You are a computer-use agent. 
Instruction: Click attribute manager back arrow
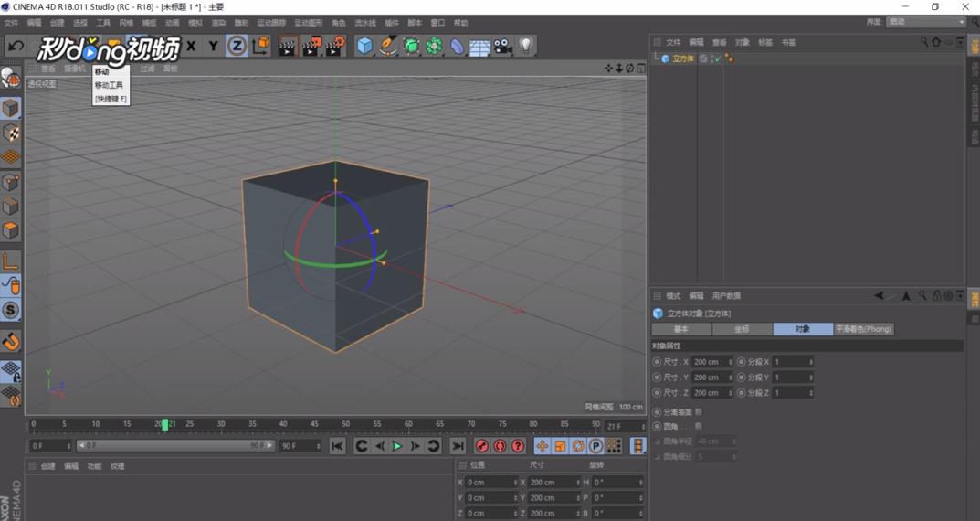pos(879,296)
